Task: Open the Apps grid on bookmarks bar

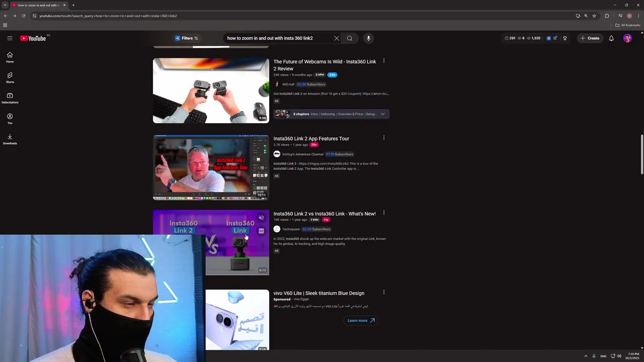Action: [5, 25]
